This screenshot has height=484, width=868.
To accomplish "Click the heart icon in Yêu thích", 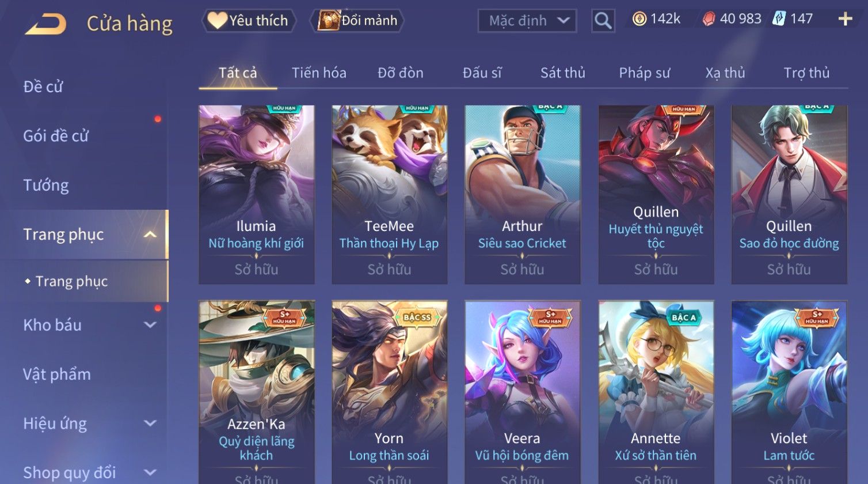I will point(217,21).
